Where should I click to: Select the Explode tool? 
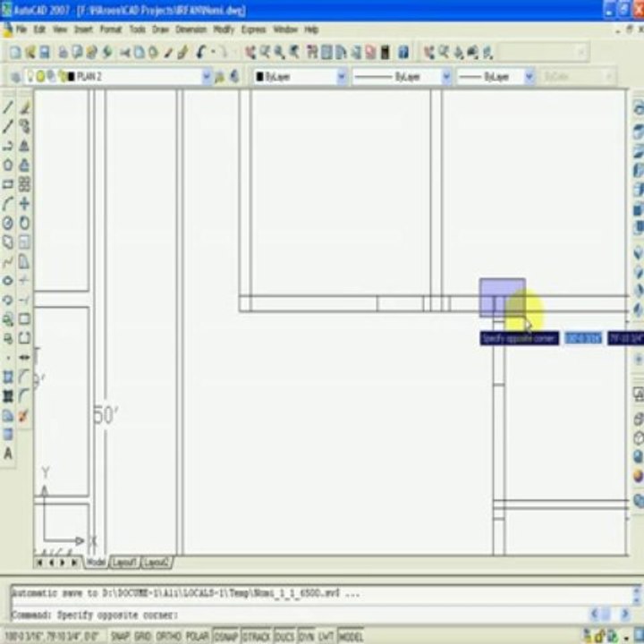tap(24, 416)
